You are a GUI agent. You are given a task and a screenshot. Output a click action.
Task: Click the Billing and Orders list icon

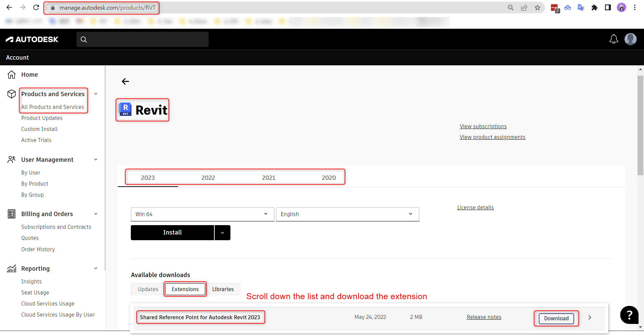[12, 214]
